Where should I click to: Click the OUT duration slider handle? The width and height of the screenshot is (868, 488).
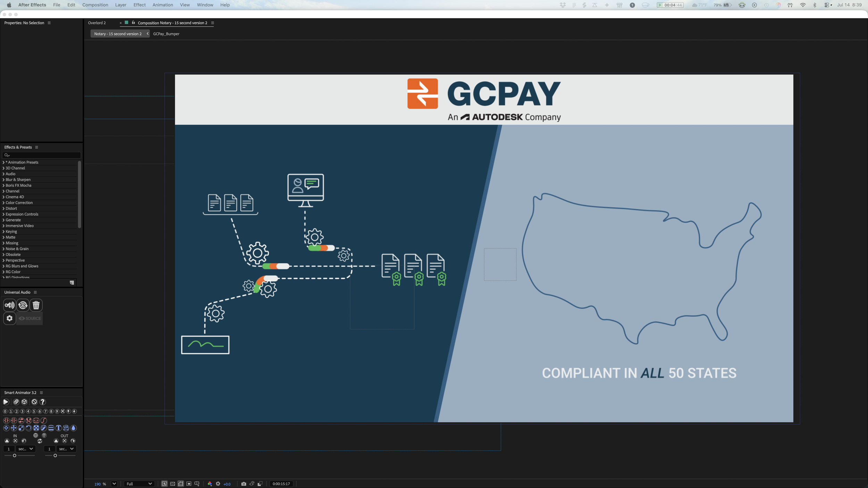(55, 455)
